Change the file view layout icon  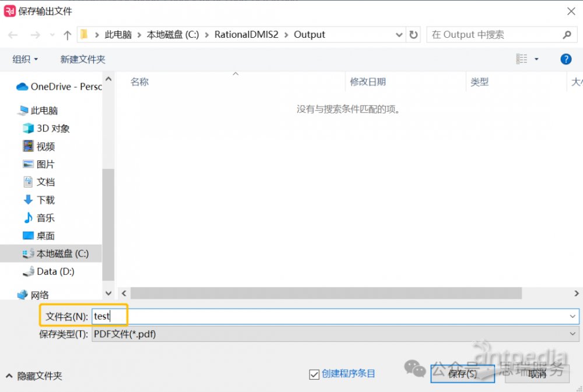[522, 59]
